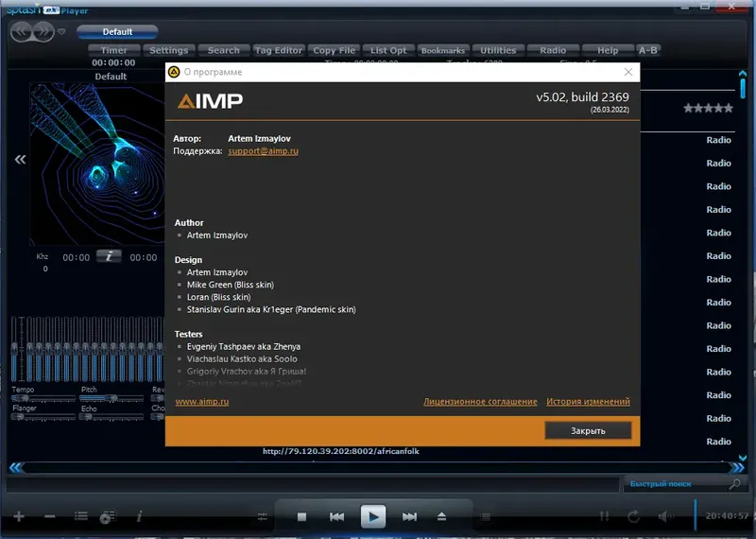
Task: Add files with the plus icon
Action: tap(19, 517)
